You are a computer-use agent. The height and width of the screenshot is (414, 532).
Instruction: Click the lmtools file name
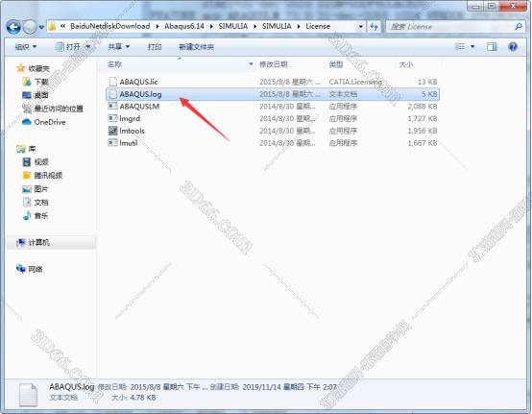pyautogui.click(x=132, y=131)
